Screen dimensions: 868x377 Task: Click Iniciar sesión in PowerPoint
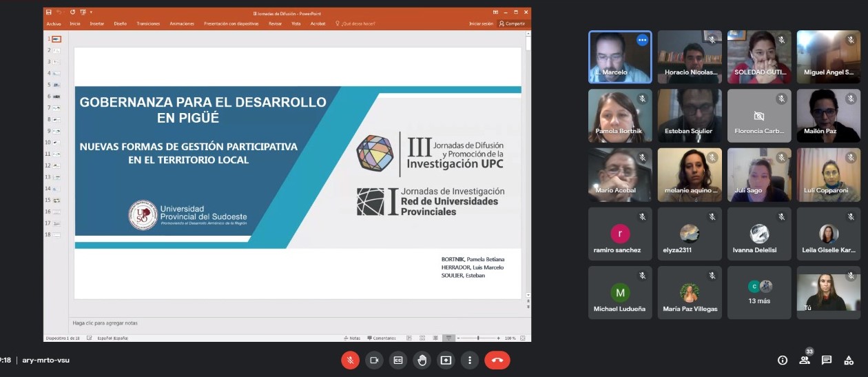(481, 23)
